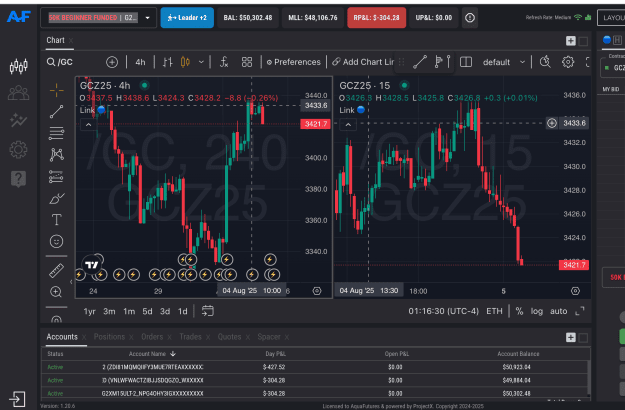625x410 pixels.
Task: Click the chart layout split icon
Action: (466, 62)
